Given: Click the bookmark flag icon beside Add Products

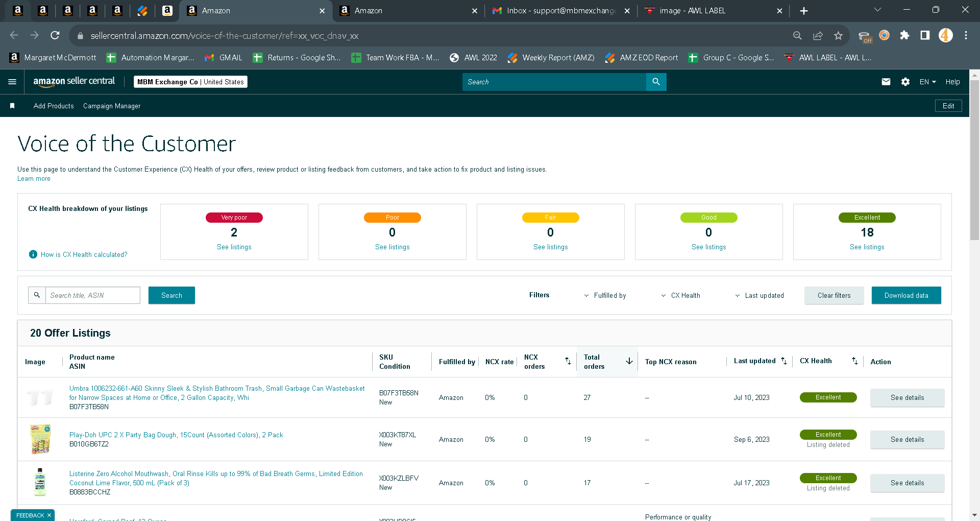Looking at the screenshot, I should (x=12, y=106).
